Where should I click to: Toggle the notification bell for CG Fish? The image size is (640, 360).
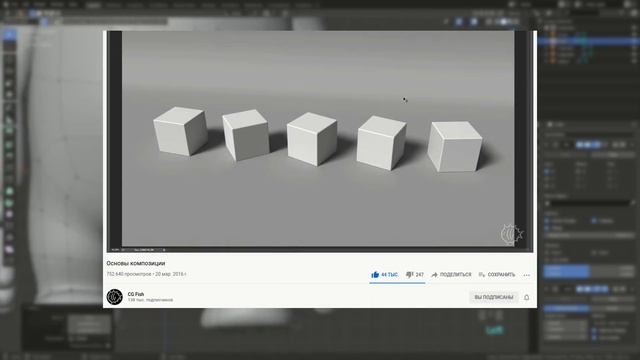point(527,298)
